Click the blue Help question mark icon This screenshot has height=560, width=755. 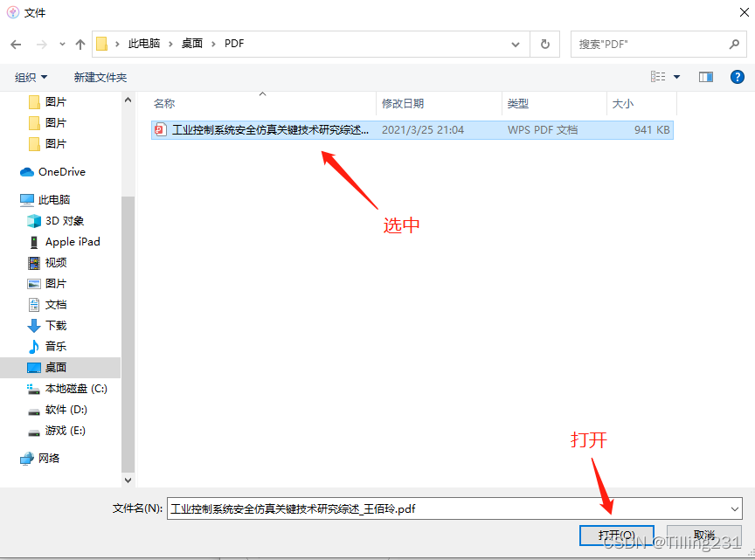(x=737, y=77)
